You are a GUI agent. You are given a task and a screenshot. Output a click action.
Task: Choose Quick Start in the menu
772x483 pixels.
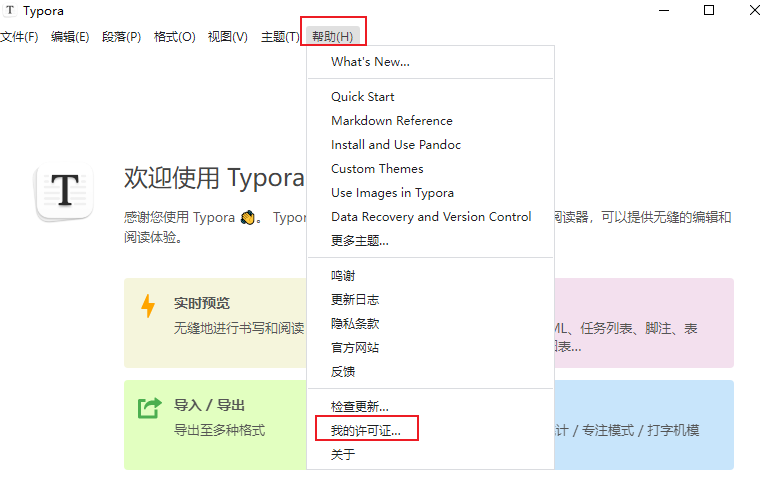pos(363,97)
